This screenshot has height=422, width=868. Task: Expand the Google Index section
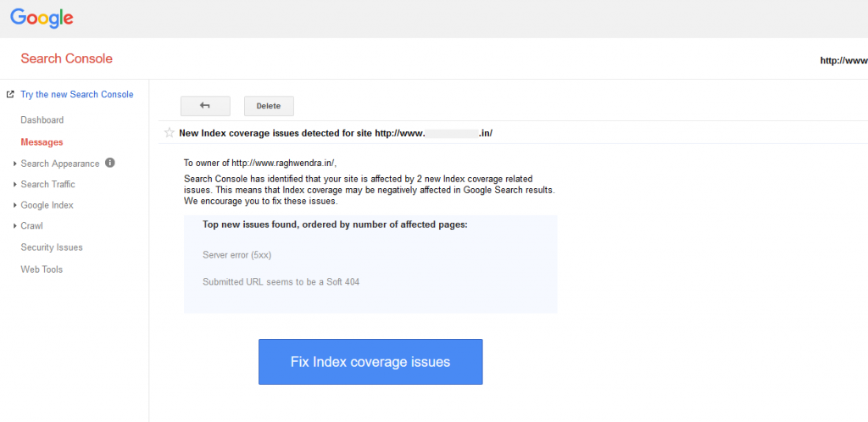(x=15, y=205)
